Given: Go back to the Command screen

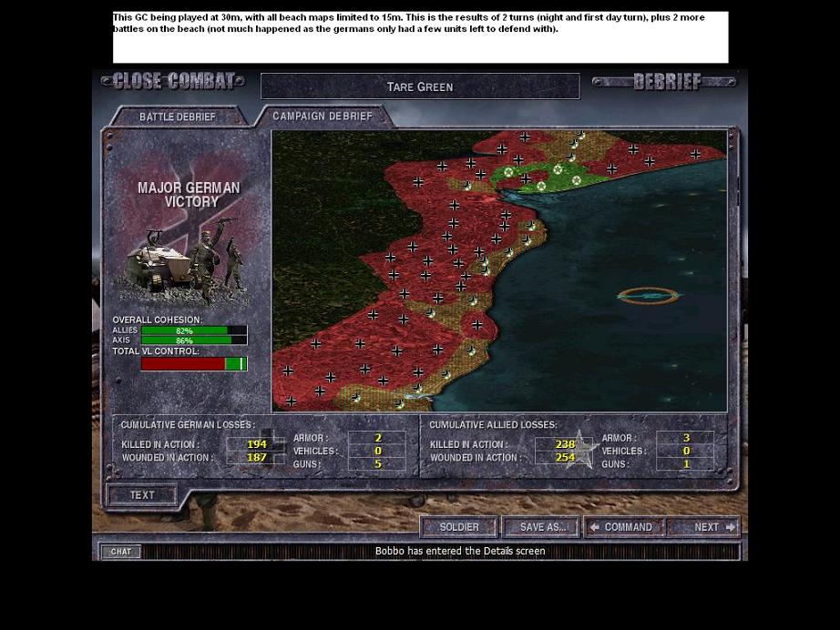Looking at the screenshot, I should pos(623,527).
